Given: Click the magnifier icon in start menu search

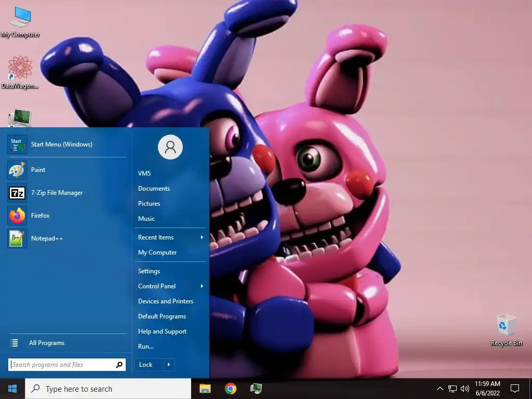Looking at the screenshot, I should pyautogui.click(x=119, y=365).
